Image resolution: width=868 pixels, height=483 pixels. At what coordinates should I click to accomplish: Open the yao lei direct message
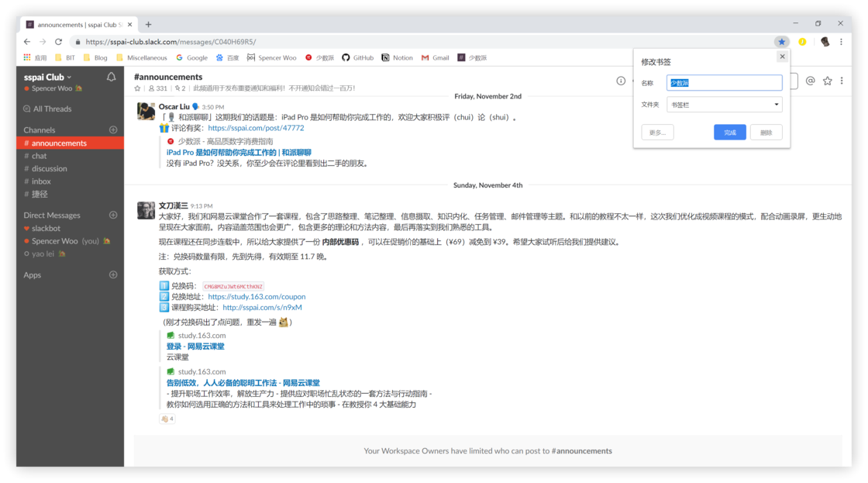click(x=71, y=254)
